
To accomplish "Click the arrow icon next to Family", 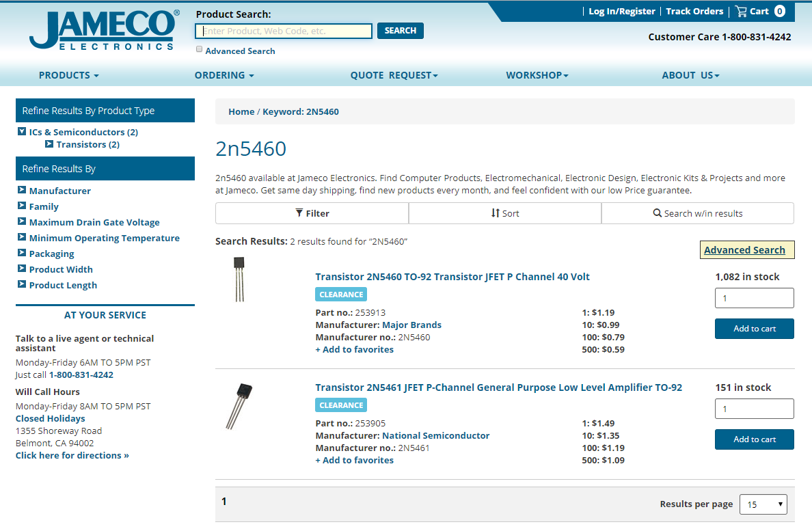I will coord(22,206).
